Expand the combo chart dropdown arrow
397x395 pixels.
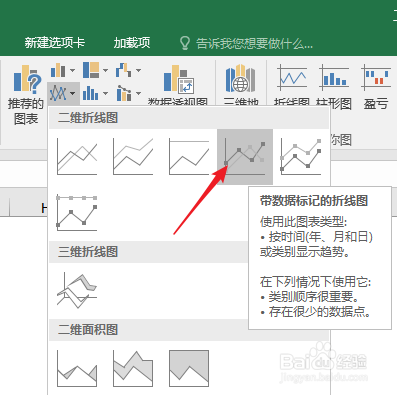pyautogui.click(x=138, y=93)
